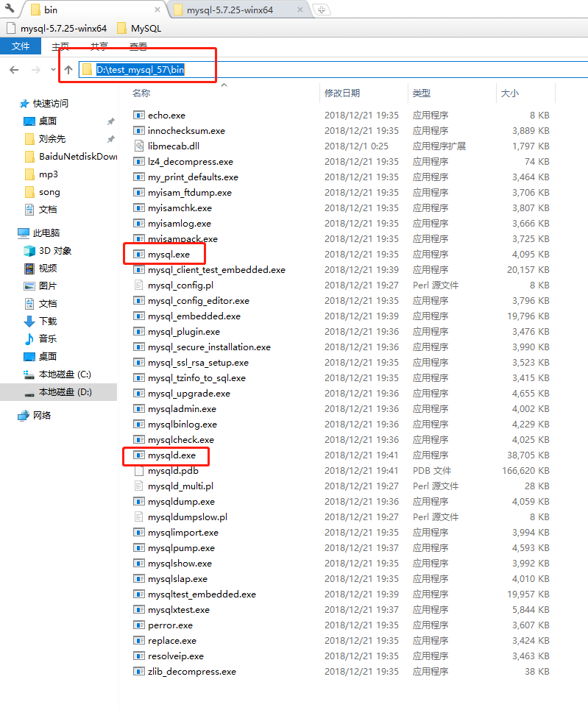The image size is (588, 710).
Task: Switch to the bin tab
Action: click(93, 10)
